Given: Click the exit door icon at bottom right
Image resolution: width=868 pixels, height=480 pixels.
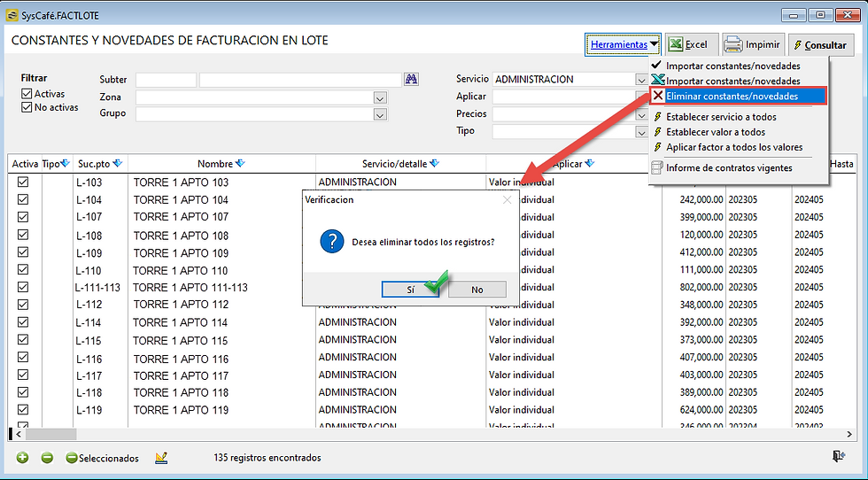Looking at the screenshot, I should tap(839, 456).
